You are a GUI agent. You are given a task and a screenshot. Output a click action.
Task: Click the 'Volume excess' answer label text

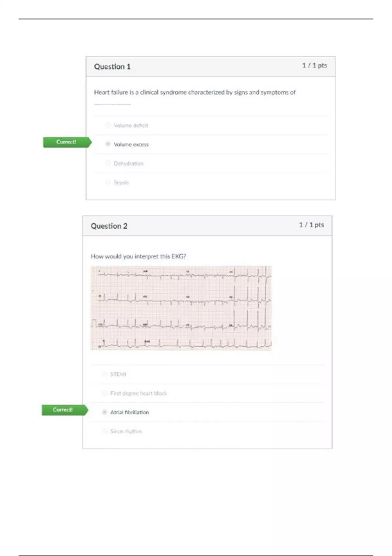click(x=131, y=145)
